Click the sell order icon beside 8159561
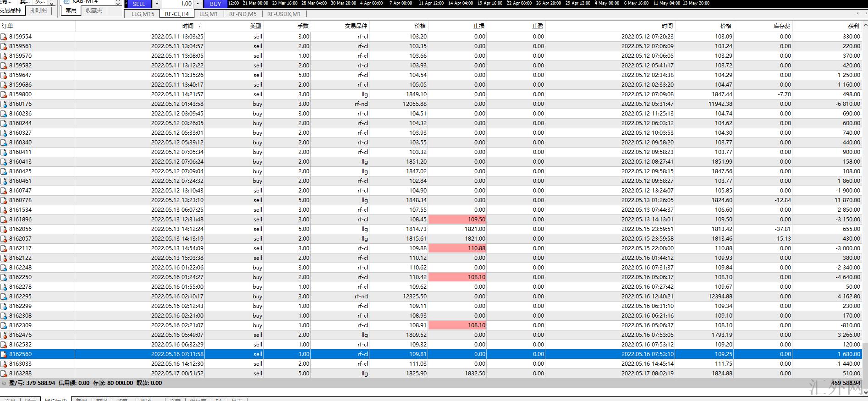 [4, 46]
